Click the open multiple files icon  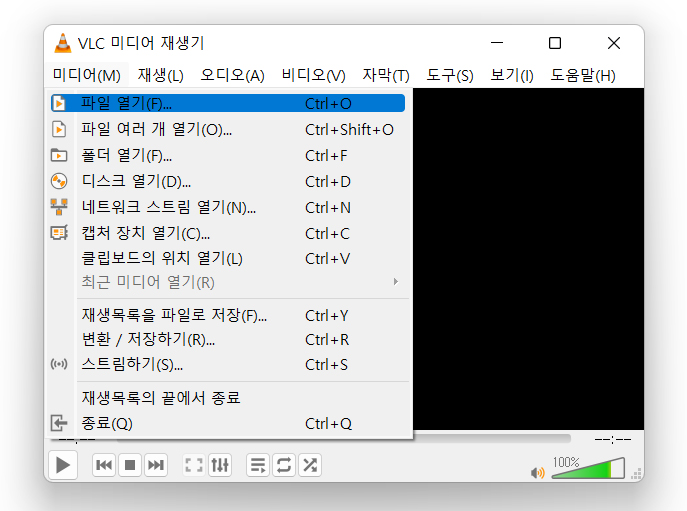59,129
